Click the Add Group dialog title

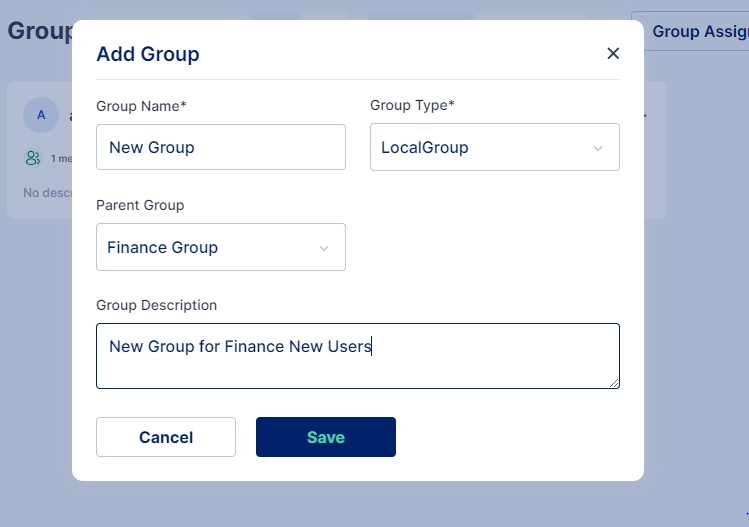coord(148,54)
